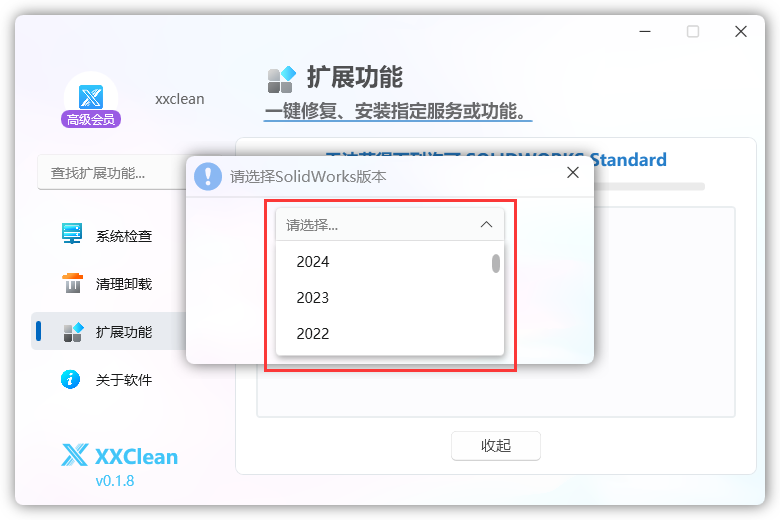
Task: Click the XXClean avatar logo icon
Action: click(91, 97)
